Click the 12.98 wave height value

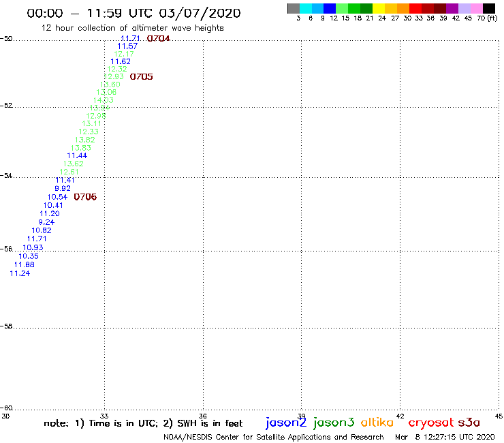(x=96, y=116)
